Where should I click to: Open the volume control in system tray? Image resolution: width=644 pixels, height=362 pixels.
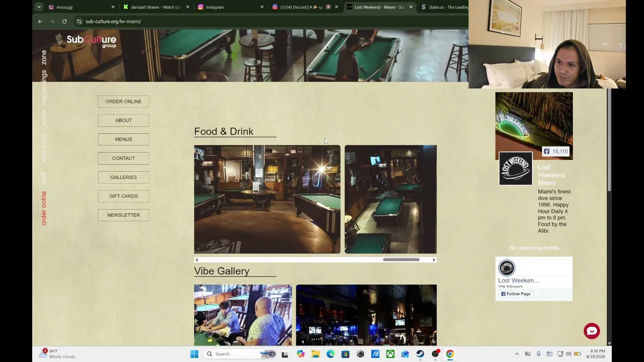(x=569, y=354)
